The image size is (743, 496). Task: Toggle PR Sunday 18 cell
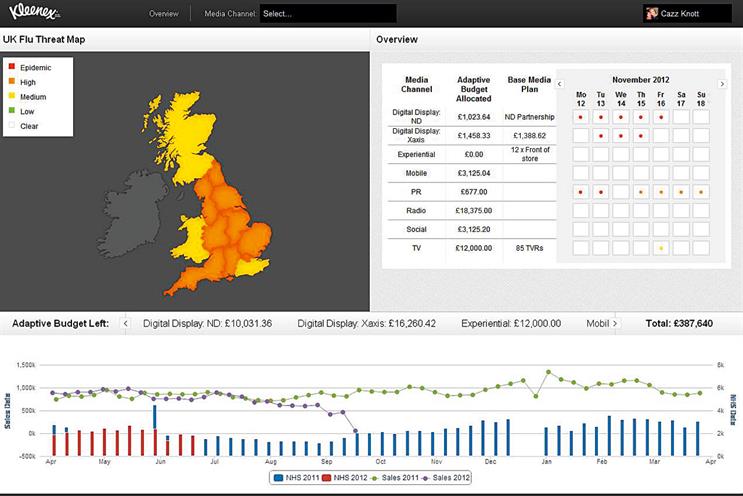(x=701, y=192)
